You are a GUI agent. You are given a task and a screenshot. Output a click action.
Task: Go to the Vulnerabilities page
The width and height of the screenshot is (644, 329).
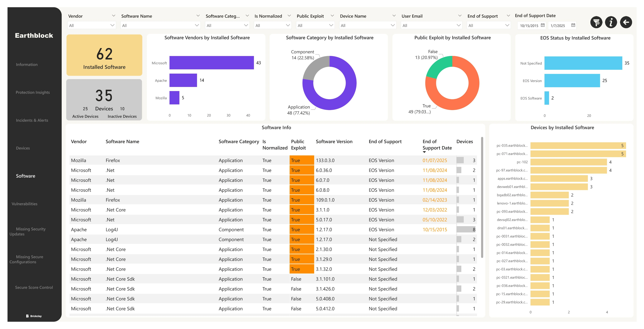pyautogui.click(x=25, y=204)
